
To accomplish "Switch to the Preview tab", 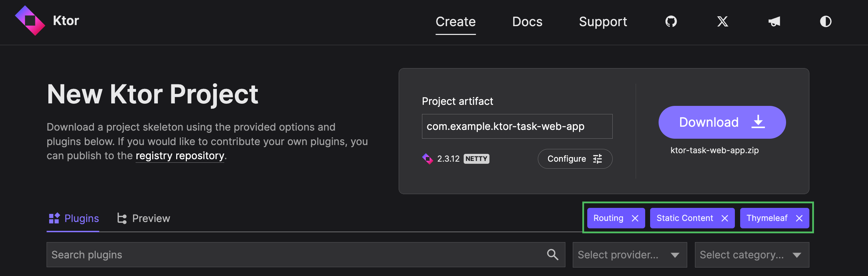I will click(144, 218).
